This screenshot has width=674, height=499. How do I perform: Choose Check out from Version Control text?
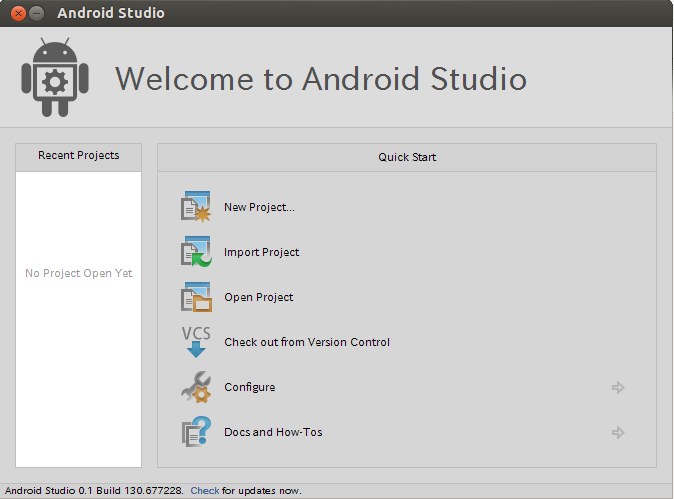pyautogui.click(x=307, y=342)
